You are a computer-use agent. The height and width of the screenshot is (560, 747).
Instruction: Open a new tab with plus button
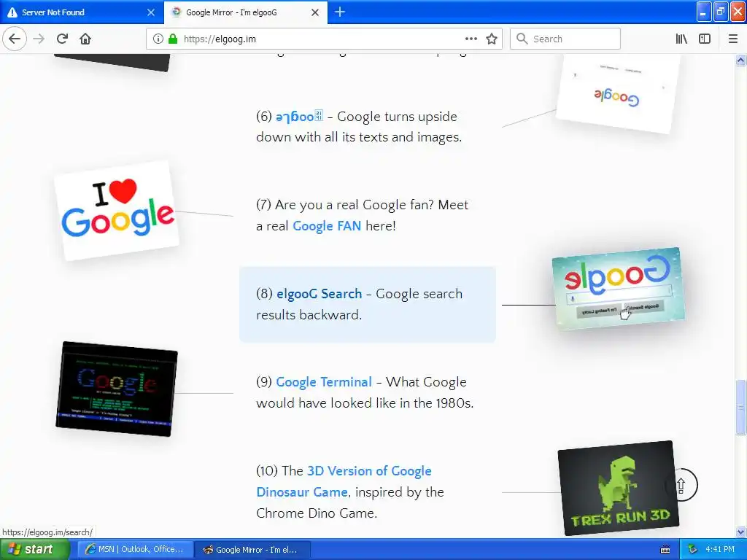coord(340,12)
